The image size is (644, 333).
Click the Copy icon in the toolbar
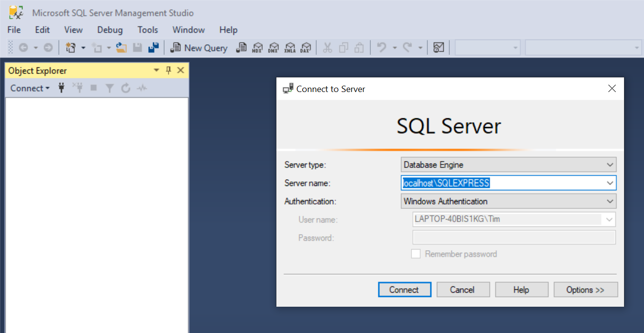[x=344, y=48]
